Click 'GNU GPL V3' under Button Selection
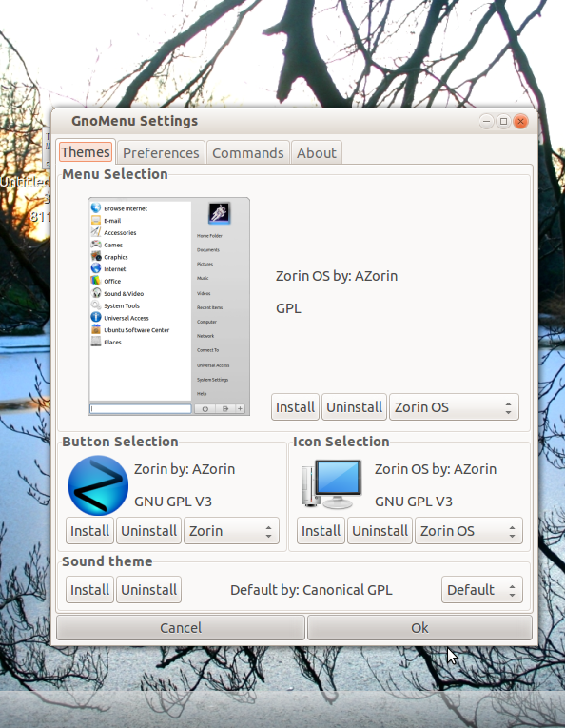The height and width of the screenshot is (728, 565). [172, 502]
